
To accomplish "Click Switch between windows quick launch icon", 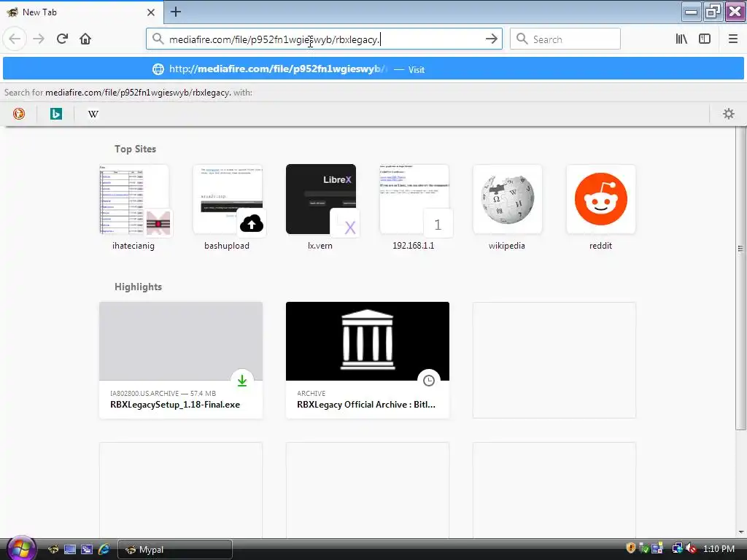I will coord(87,550).
